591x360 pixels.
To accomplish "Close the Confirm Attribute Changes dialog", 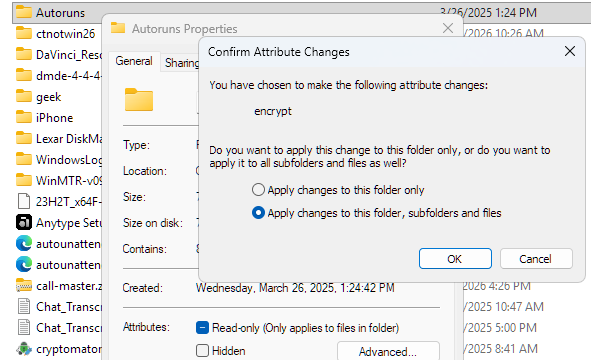I will tap(570, 51).
